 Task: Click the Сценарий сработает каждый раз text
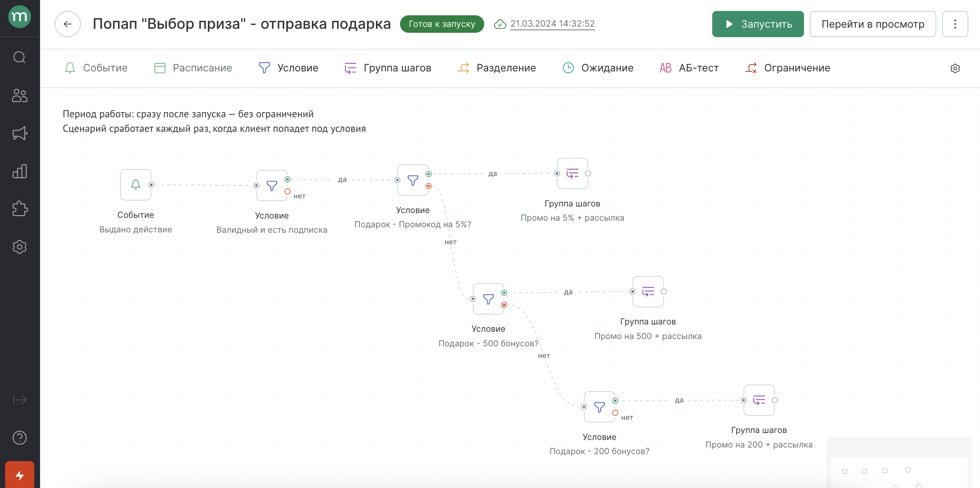pos(214,129)
